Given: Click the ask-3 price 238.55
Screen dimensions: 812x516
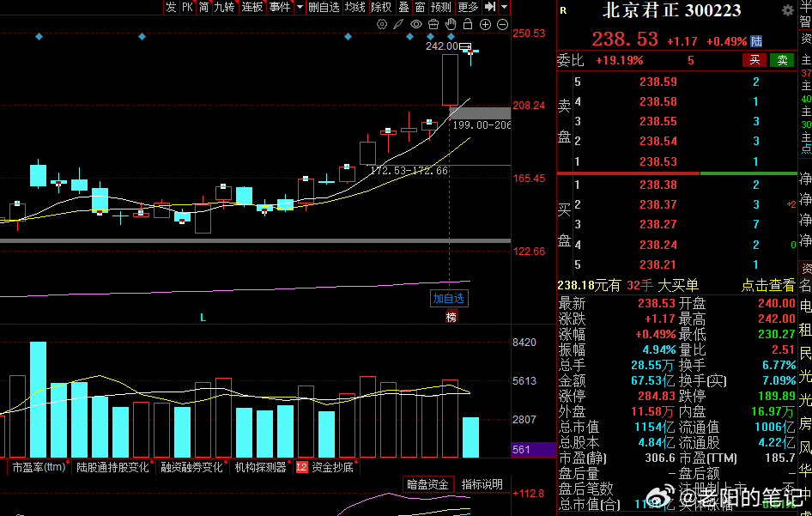Looking at the screenshot, I should tap(657, 121).
